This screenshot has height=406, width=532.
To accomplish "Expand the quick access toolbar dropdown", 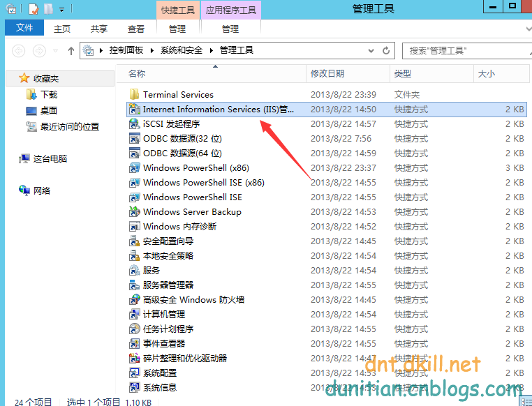I will click(x=61, y=10).
